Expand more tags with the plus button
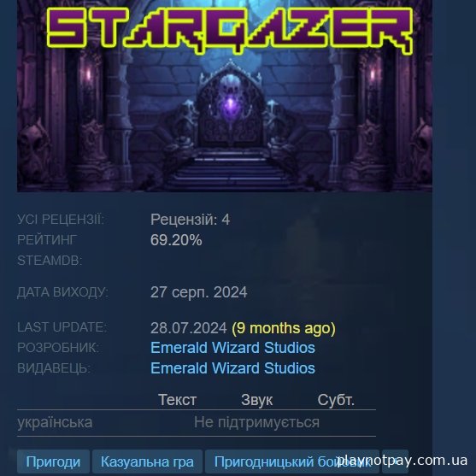Screen dimensions: 476x476 [x=396, y=461]
